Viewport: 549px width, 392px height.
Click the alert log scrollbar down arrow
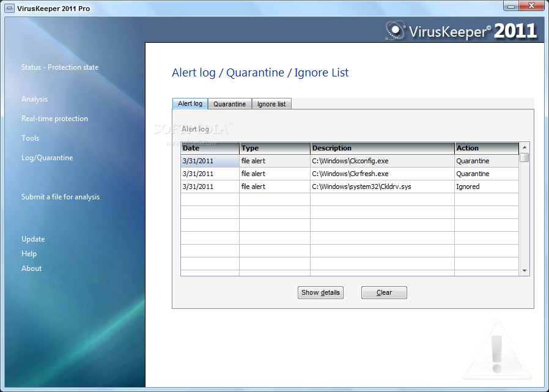[524, 270]
